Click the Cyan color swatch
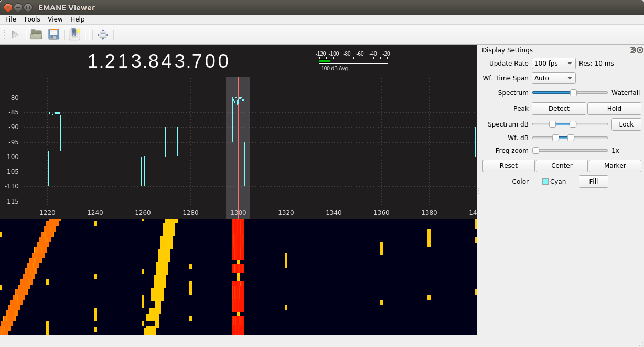Viewport: 644px width, 347px height. click(x=545, y=182)
